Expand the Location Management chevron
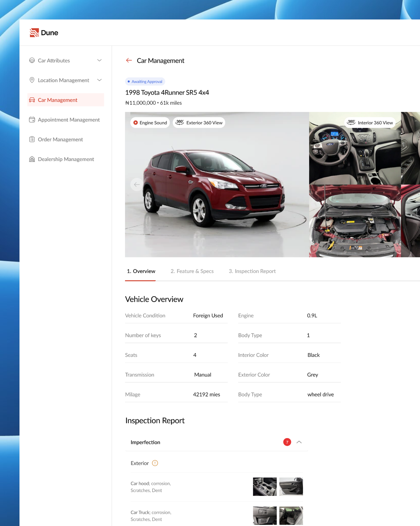420x526 pixels. point(99,80)
